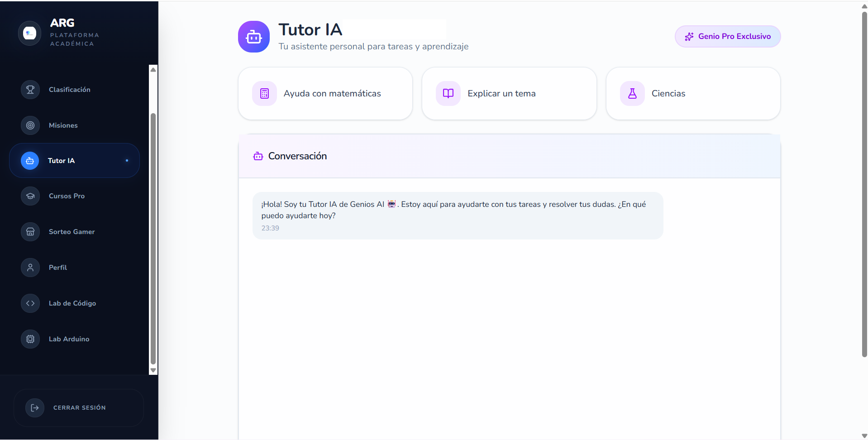Click the Genio Pro Exclusivo button

point(727,36)
